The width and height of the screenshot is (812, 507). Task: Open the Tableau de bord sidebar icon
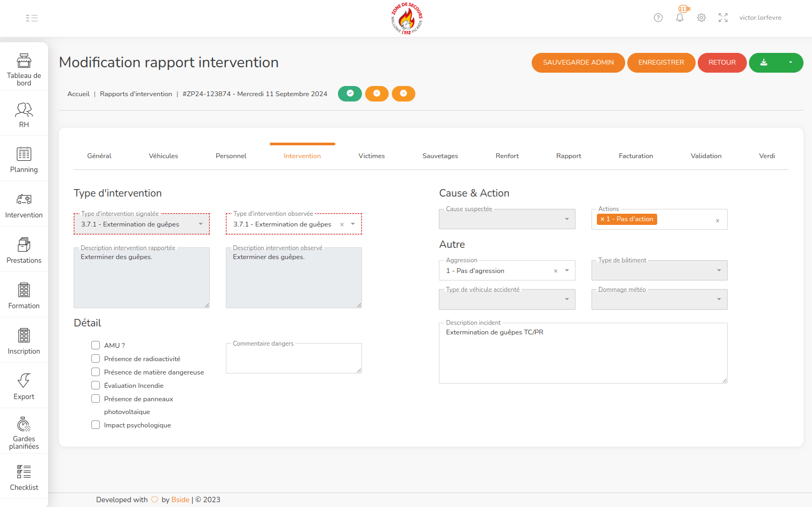pos(24,61)
